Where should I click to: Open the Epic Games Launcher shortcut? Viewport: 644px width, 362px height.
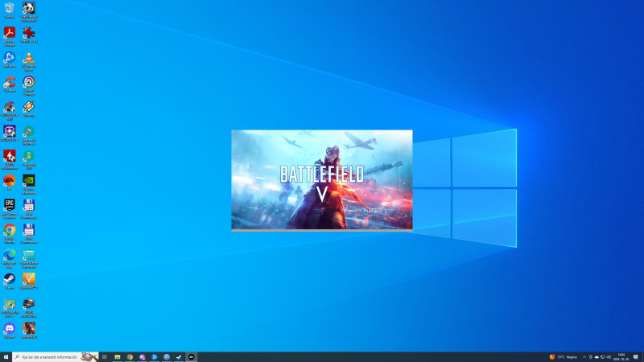(10, 208)
